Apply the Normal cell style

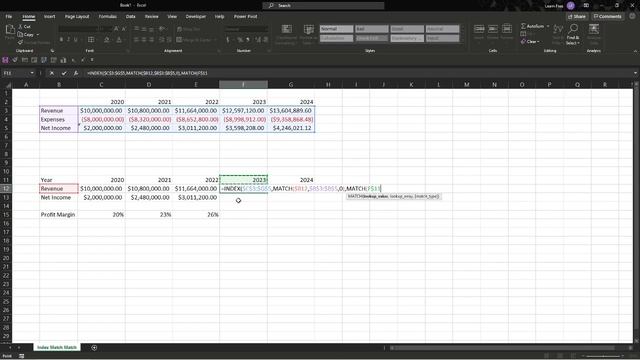(336, 29)
